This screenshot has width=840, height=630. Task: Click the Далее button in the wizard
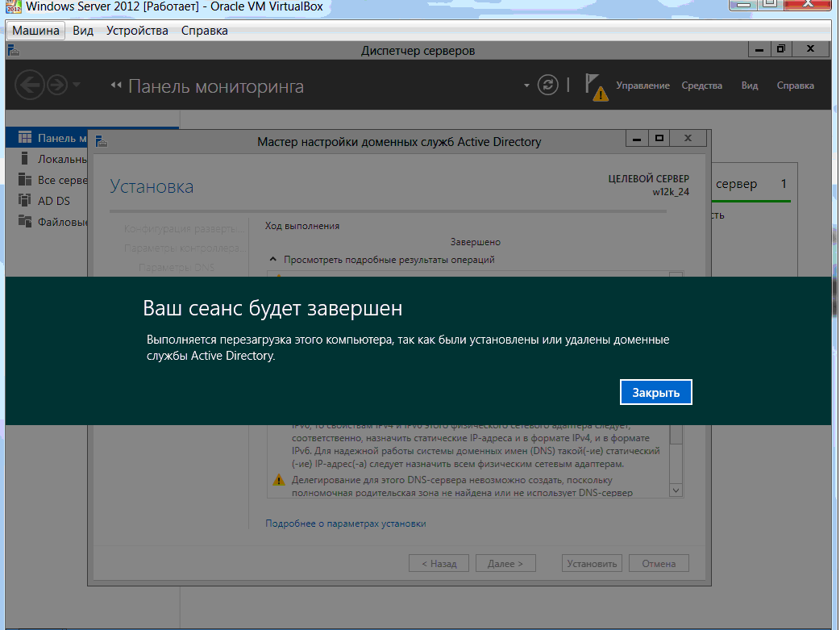point(505,564)
